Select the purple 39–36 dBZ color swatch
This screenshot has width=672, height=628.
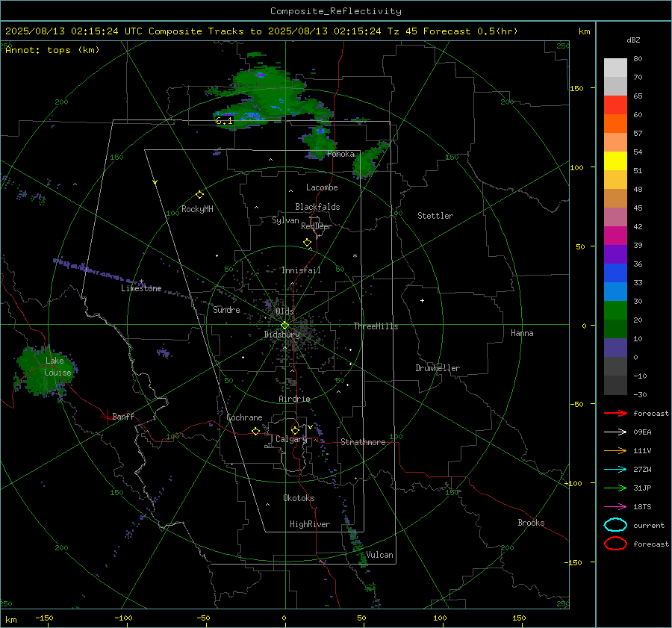[x=615, y=255]
